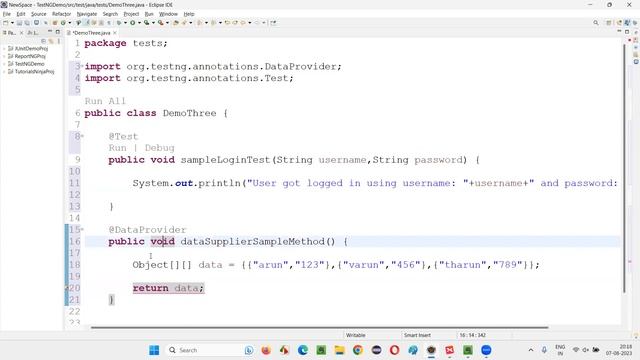Viewport: 640px width, 360px height.
Task: Open the Navigate menu
Action: pos(87,14)
